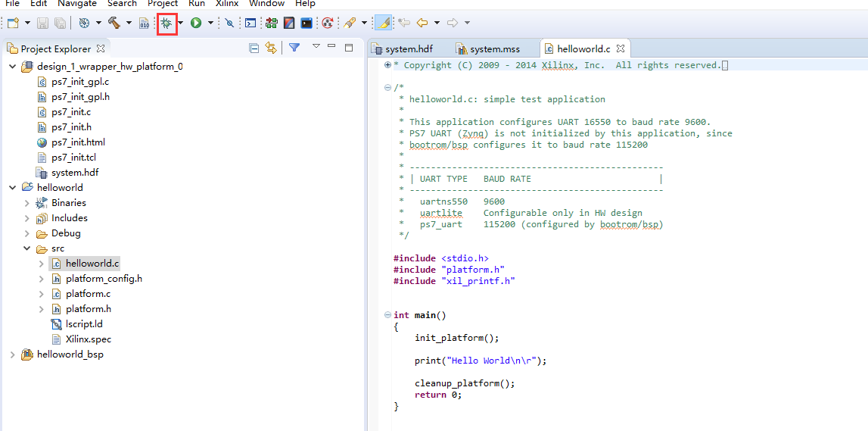Collapse the design_1_wrapper_hw_platform_0 project
868x431 pixels.
click(x=13, y=67)
